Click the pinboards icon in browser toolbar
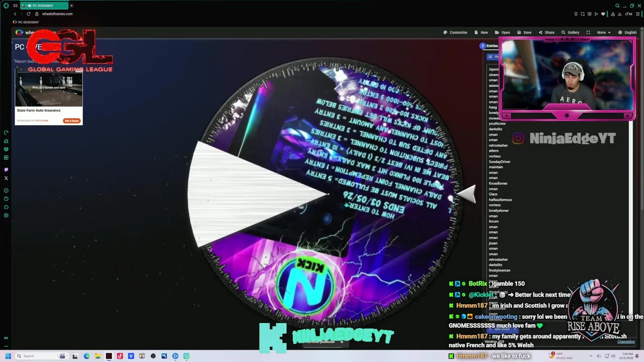644x362 pixels. point(576,14)
